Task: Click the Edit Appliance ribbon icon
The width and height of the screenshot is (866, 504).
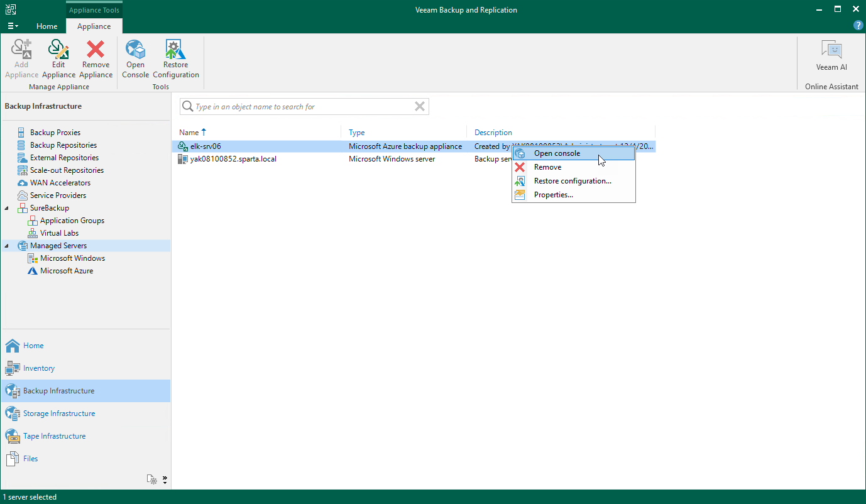Action: tap(58, 49)
